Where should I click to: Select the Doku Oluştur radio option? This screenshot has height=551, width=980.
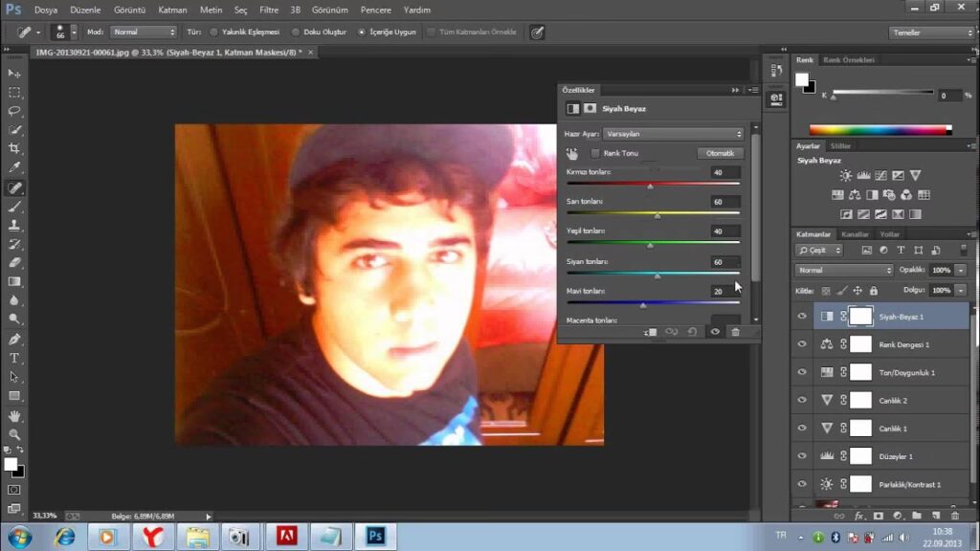297,32
